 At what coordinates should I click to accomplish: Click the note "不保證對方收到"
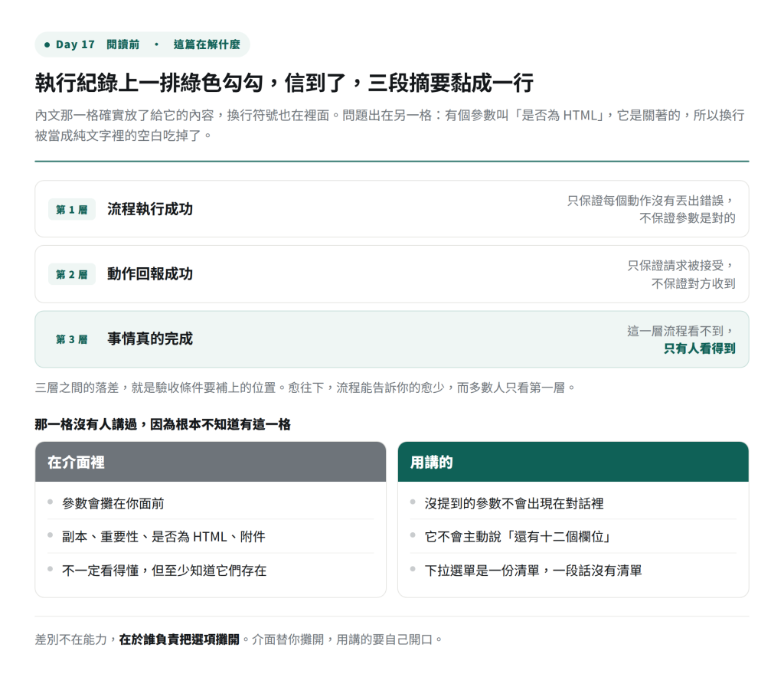click(x=693, y=283)
